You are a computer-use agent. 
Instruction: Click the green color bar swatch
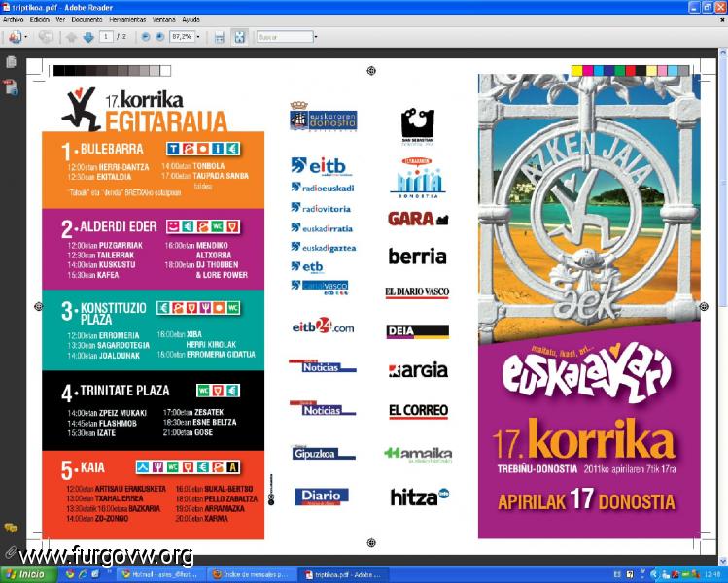620,71
